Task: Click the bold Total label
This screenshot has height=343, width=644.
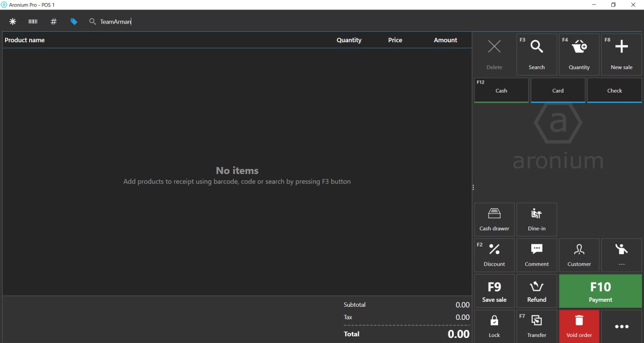Action: pos(352,334)
